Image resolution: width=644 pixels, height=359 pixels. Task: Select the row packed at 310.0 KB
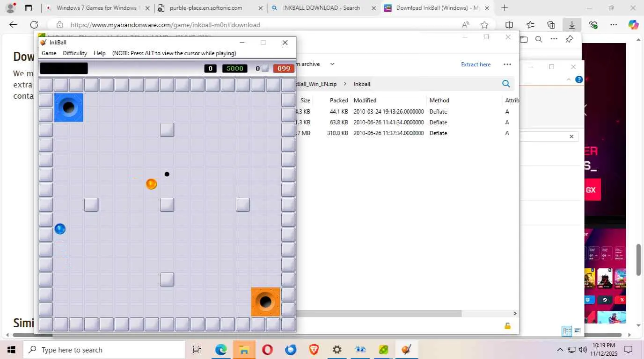coord(407,133)
